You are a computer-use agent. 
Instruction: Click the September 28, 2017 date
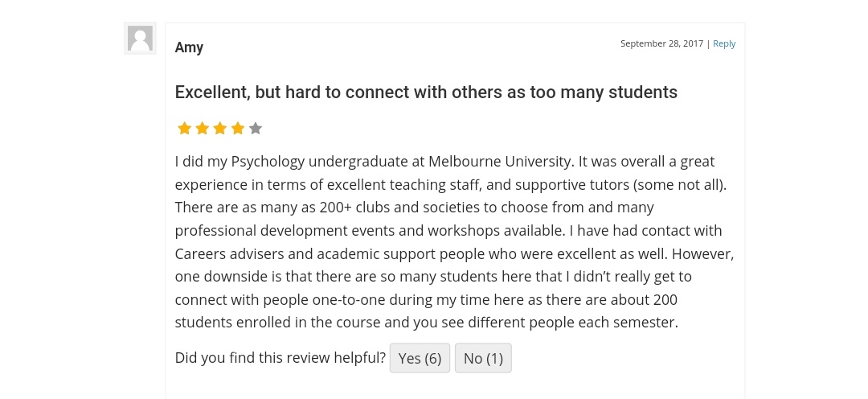[661, 43]
